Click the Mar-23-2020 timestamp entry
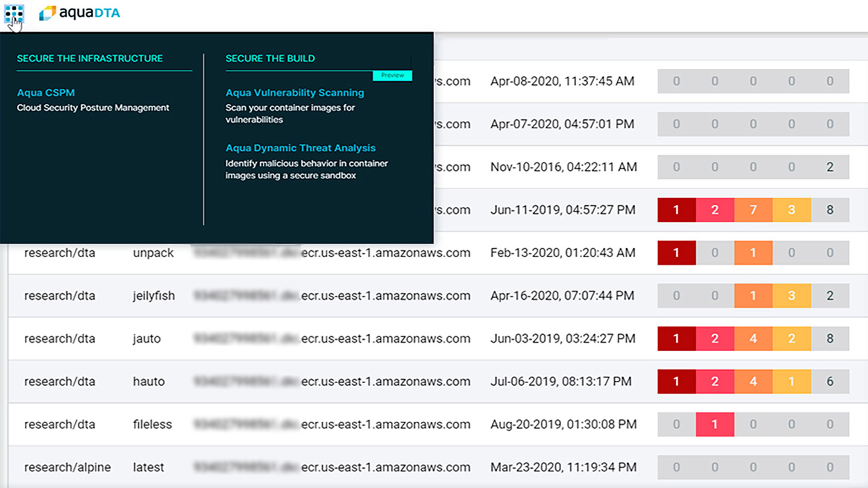The width and height of the screenshot is (868, 488). point(564,467)
